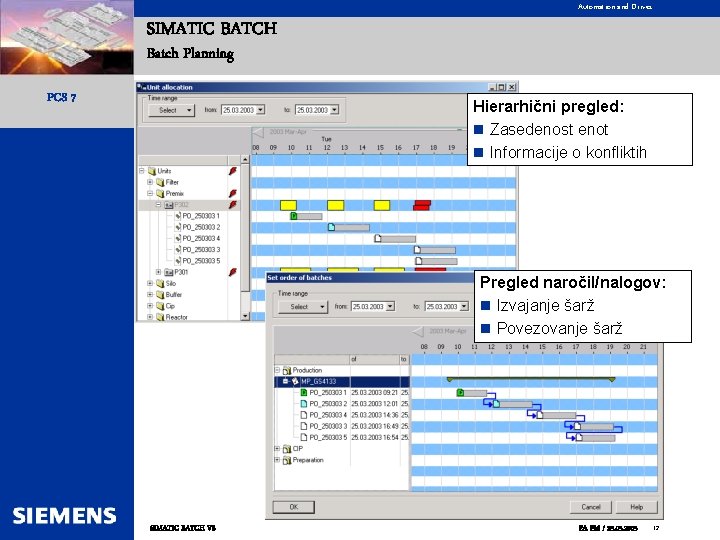Open the 'to' date dropdown in Unit allocation
The height and width of the screenshot is (540, 720).
[335, 110]
